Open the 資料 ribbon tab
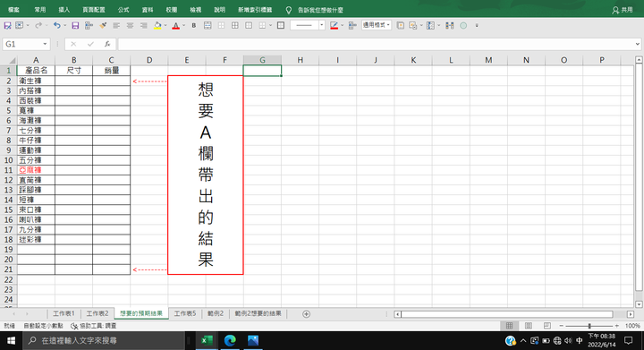This screenshot has height=350, width=644. 148,10
